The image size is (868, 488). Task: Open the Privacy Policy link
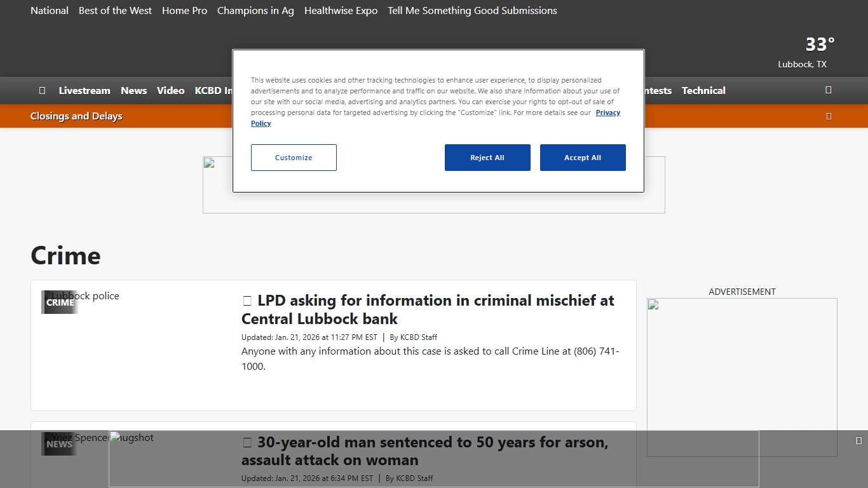click(x=607, y=112)
